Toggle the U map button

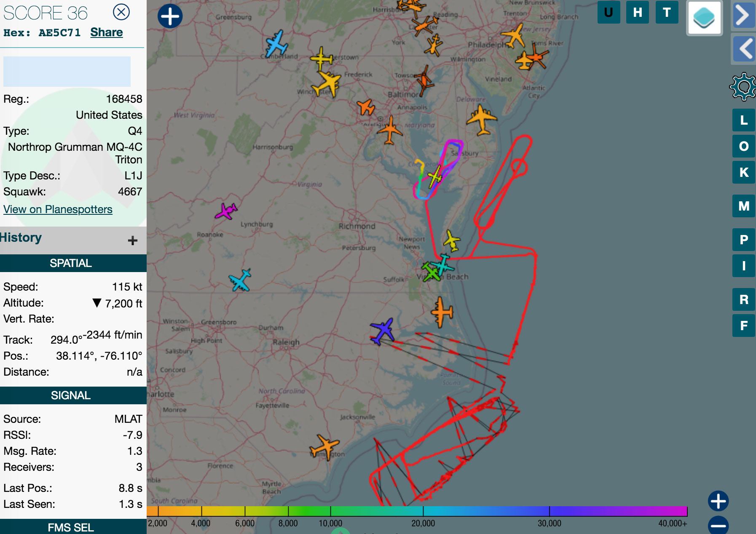(609, 12)
